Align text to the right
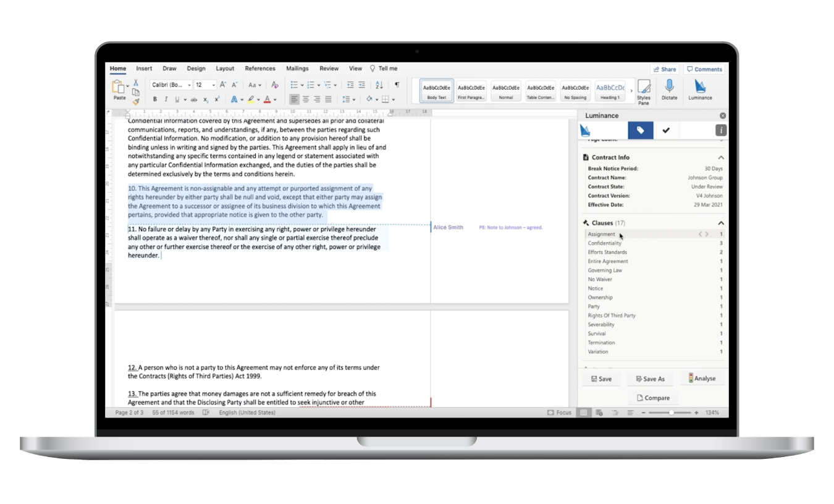Viewport: 834px width, 504px height. (x=317, y=99)
